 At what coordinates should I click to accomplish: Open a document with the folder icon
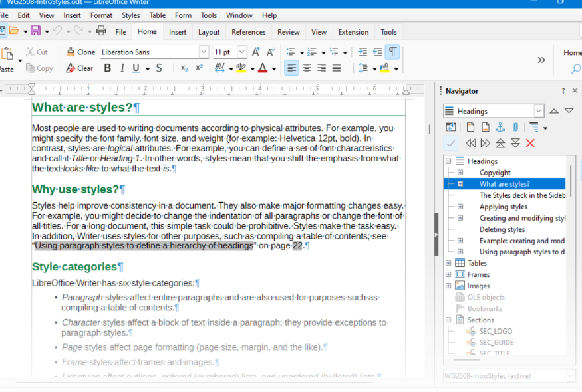14,31
